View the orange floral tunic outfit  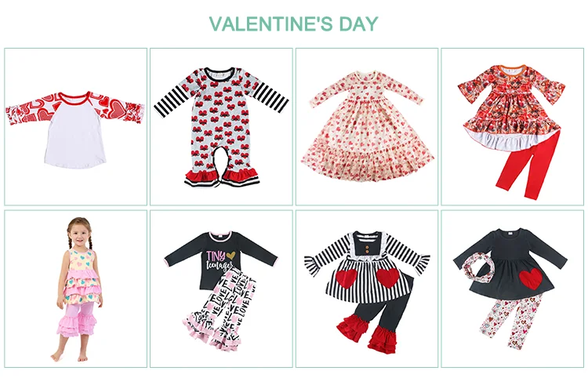click(512, 127)
